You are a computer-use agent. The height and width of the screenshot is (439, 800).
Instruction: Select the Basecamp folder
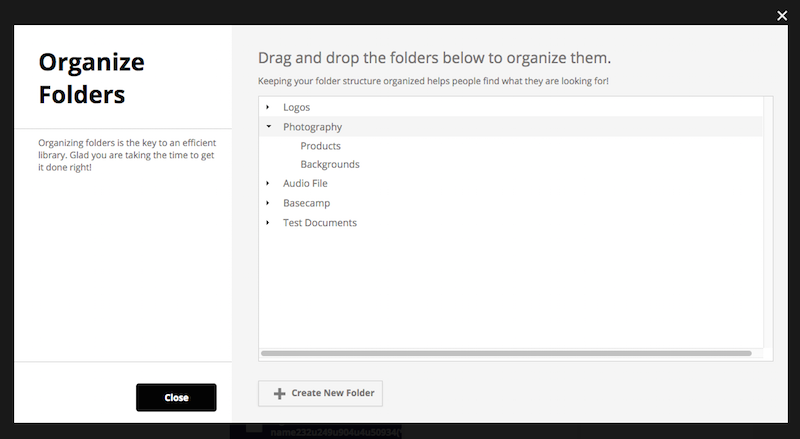tap(306, 203)
